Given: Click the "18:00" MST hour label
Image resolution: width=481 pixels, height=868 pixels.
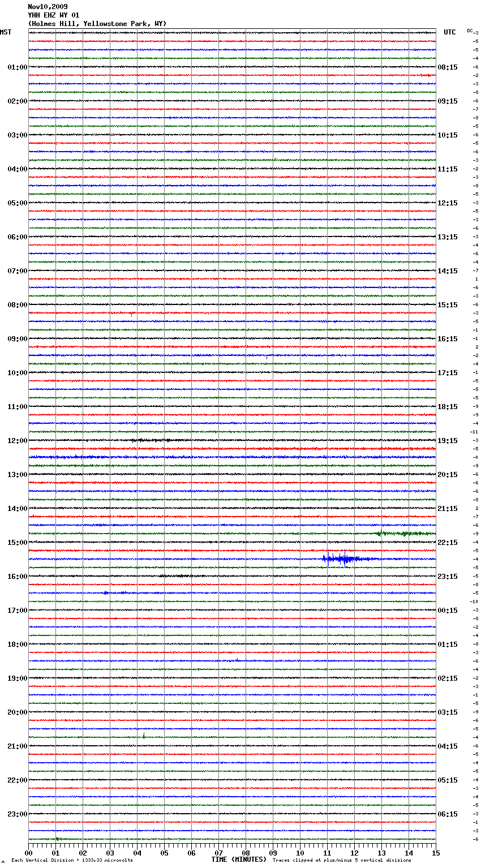Looking at the screenshot, I should pos(18,644).
